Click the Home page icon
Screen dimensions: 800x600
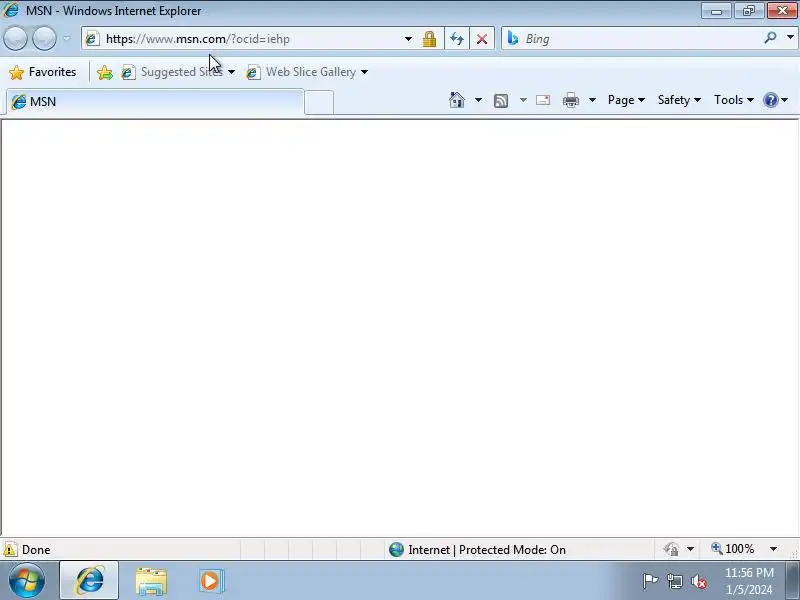tap(457, 100)
